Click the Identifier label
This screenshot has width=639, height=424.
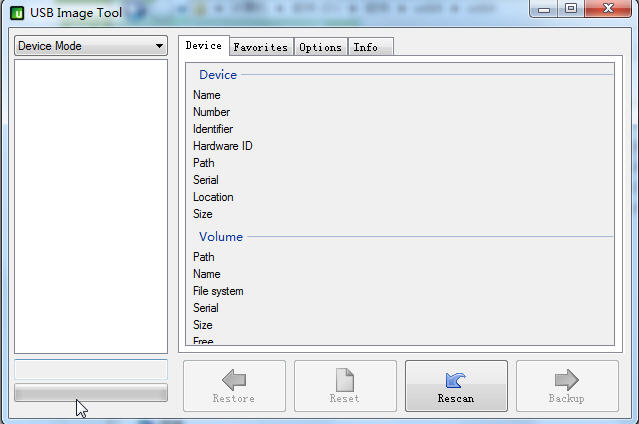point(213,129)
